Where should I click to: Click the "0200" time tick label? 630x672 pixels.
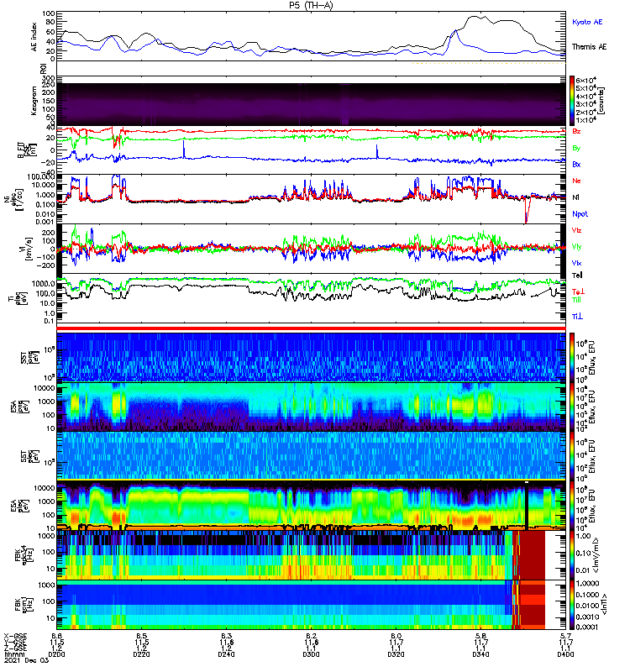point(56,654)
